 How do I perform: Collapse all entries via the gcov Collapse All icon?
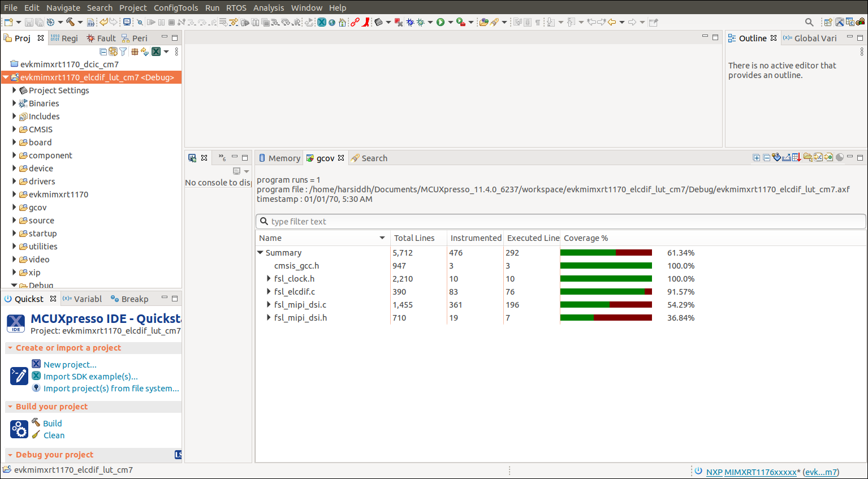(x=767, y=158)
